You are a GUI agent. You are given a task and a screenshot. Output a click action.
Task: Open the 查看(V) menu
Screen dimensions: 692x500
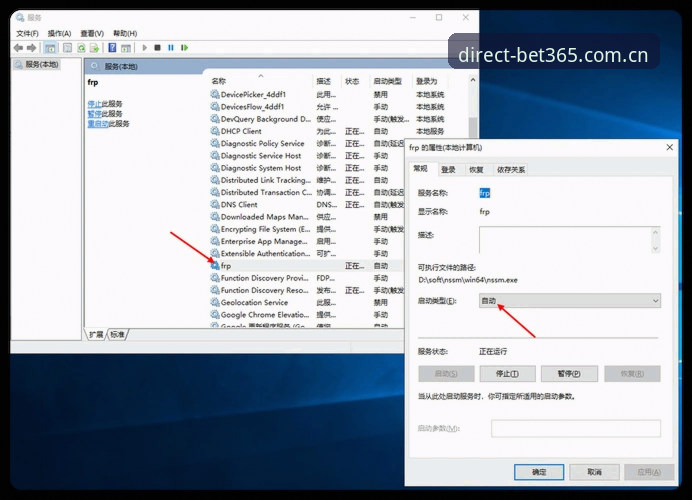click(92, 34)
